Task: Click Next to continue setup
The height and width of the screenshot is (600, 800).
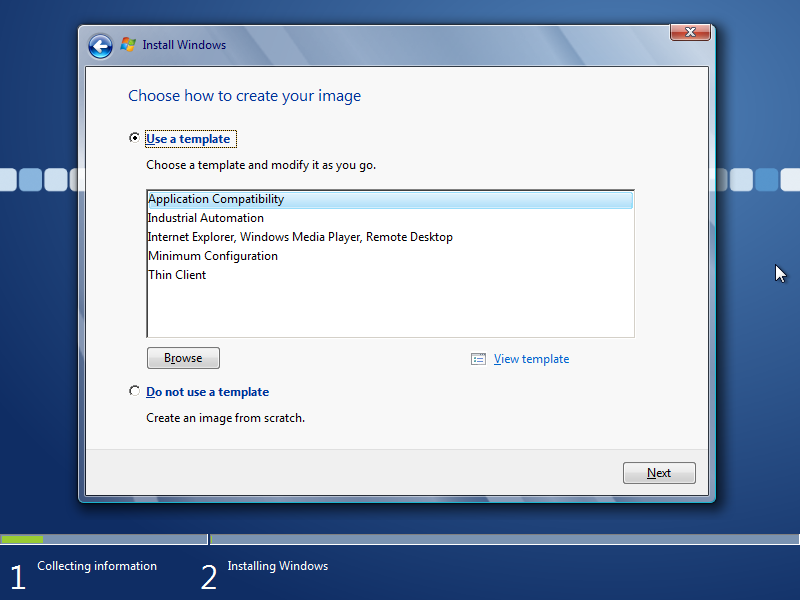Action: click(658, 473)
